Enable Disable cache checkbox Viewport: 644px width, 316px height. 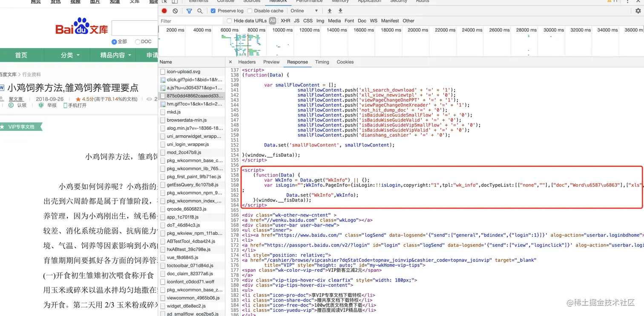pos(250,11)
